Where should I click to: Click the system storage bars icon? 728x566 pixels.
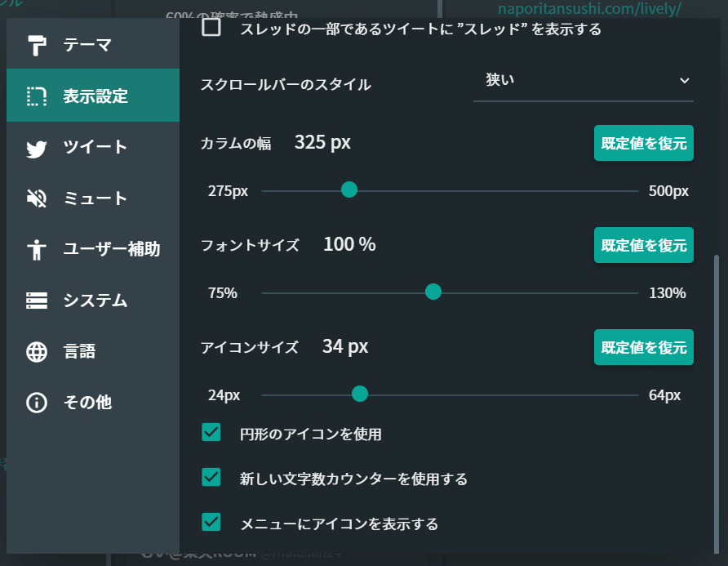[37, 301]
